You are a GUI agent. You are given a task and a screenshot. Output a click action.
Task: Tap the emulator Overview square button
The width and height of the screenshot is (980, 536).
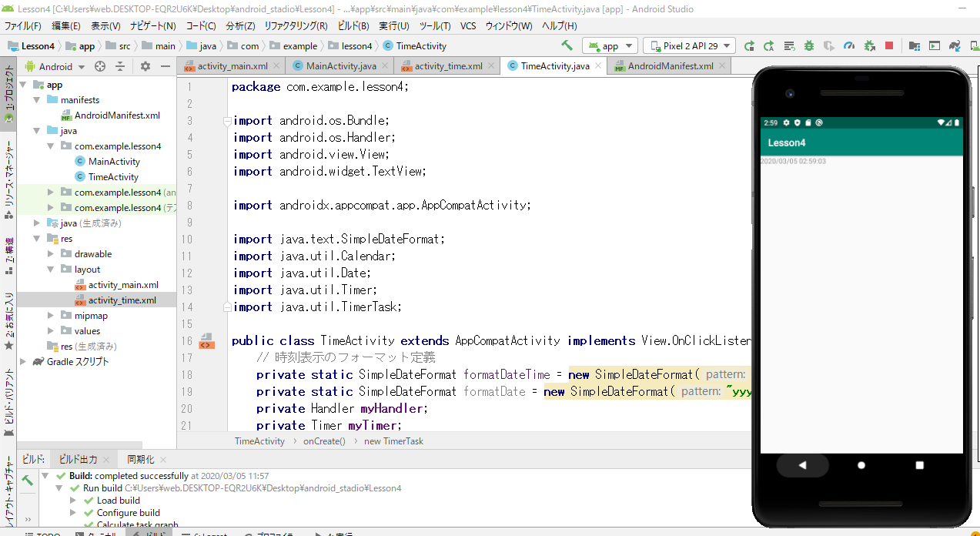920,465
